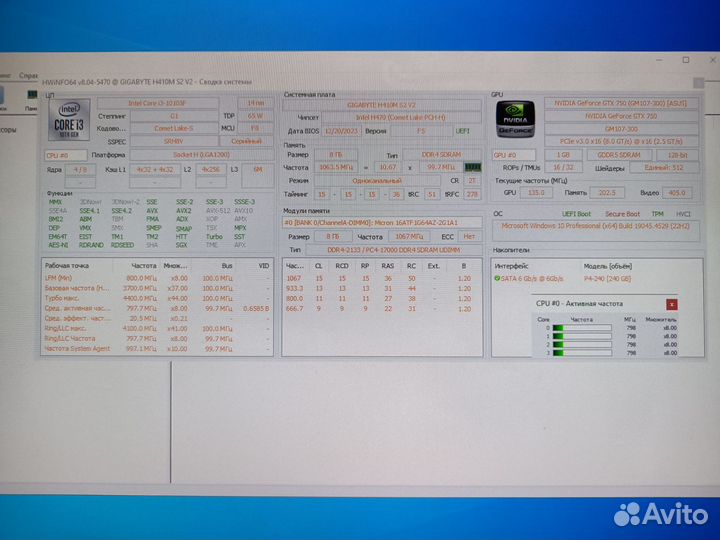Click the Intel Core i3-10103F name field

click(158, 103)
